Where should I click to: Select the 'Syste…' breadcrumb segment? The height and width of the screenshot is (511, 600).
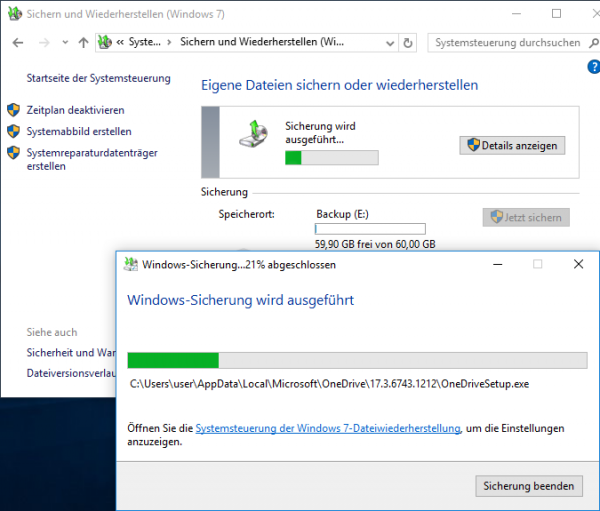tap(144, 43)
